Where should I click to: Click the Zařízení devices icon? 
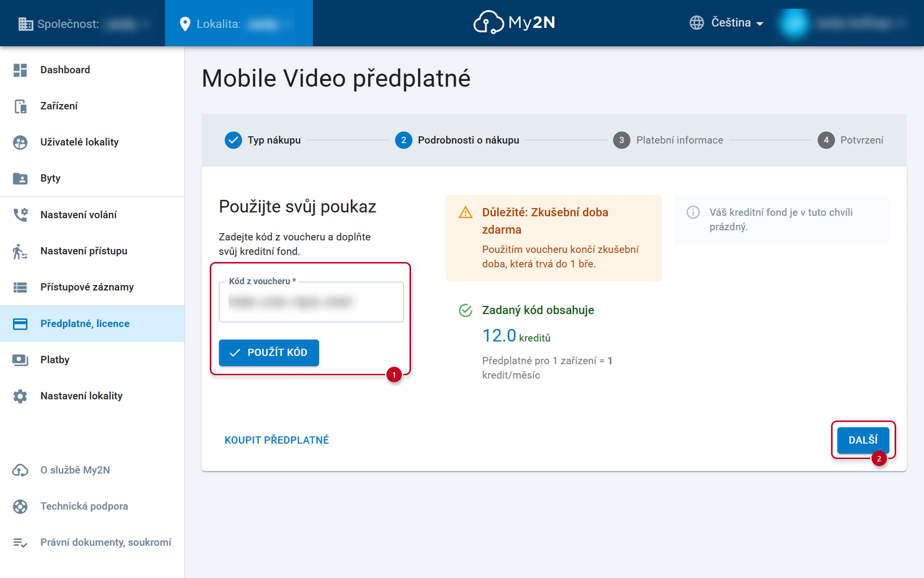point(20,106)
